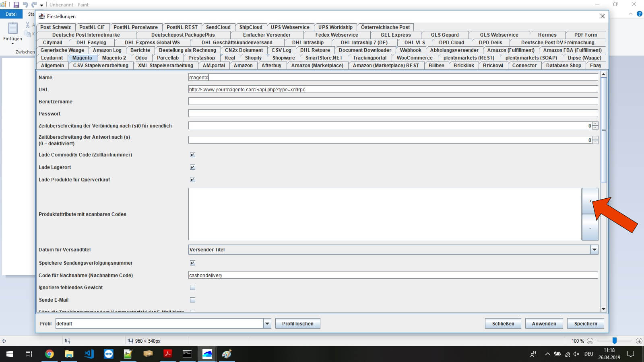Viewport: 644px width, 362px height.
Task: Click the muted speaker volume icon
Action: 576,354
